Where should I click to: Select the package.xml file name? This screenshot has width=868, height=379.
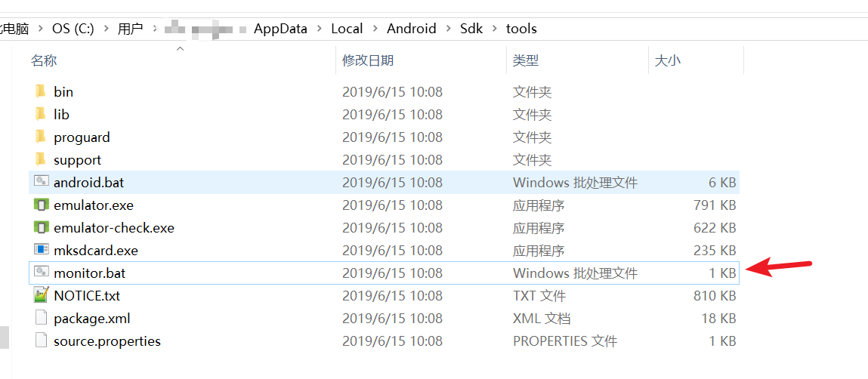[x=92, y=319]
